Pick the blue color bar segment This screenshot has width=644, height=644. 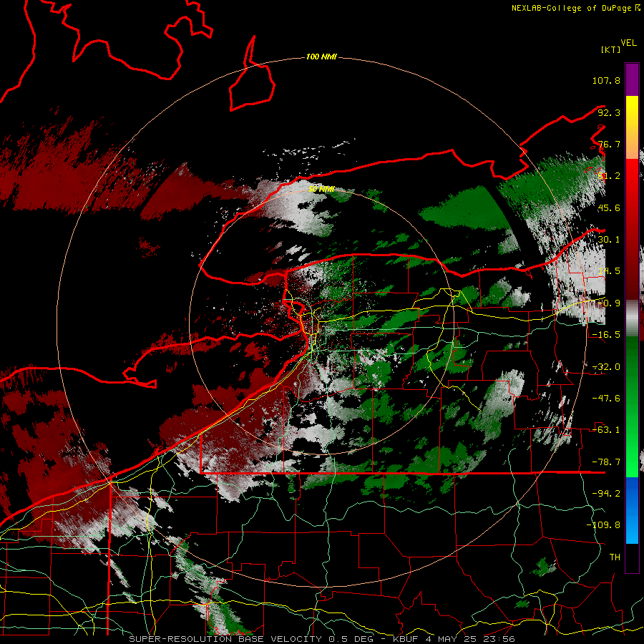click(632, 510)
